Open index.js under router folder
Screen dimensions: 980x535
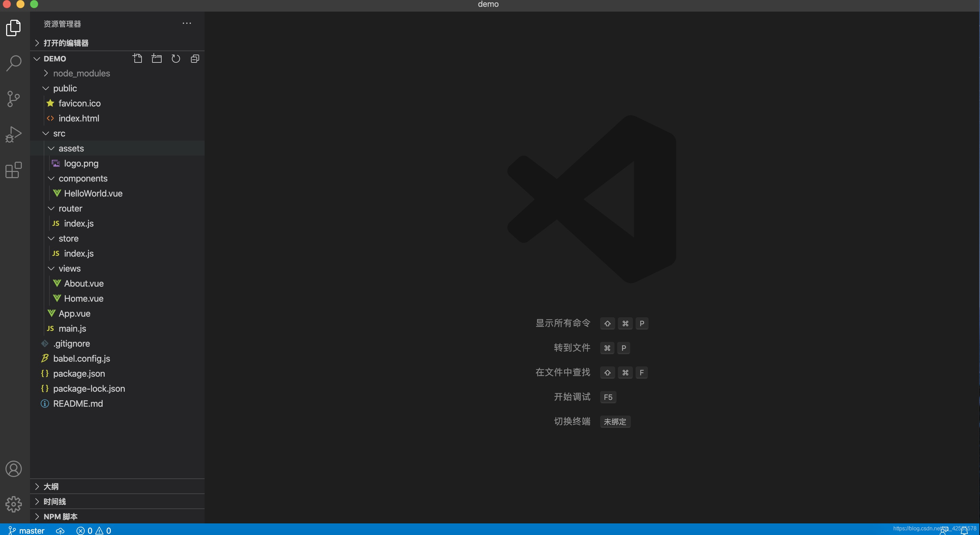117,223
